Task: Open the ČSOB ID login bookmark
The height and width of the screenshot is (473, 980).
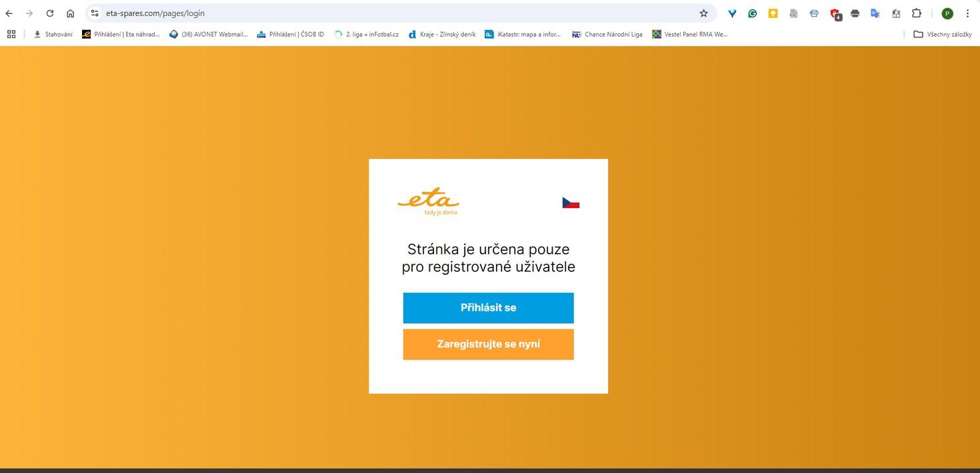Action: click(290, 34)
